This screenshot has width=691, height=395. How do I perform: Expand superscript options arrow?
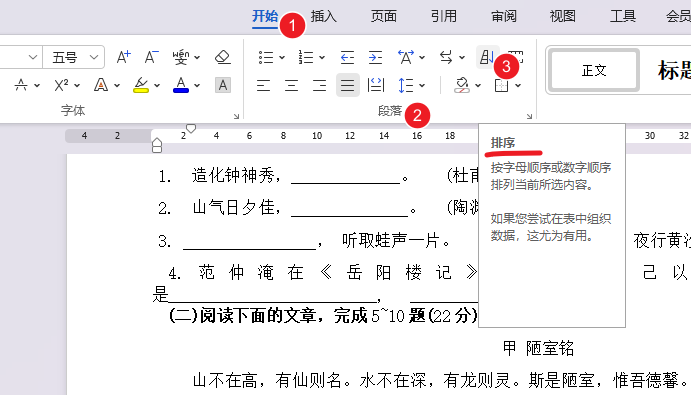77,85
